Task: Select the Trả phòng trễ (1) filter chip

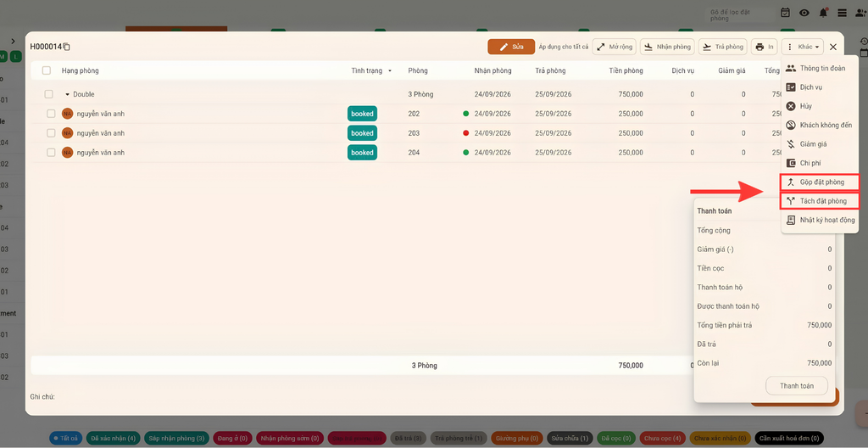Action: (x=459, y=438)
